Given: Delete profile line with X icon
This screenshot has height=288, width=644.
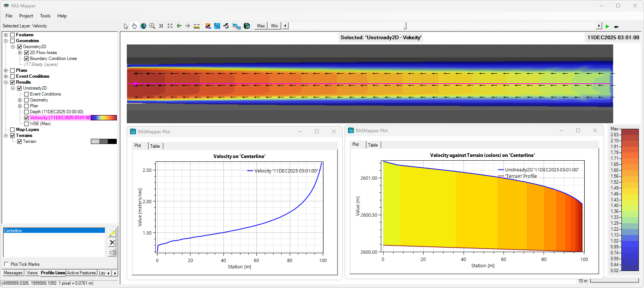Looking at the screenshot, I should coord(113,242).
